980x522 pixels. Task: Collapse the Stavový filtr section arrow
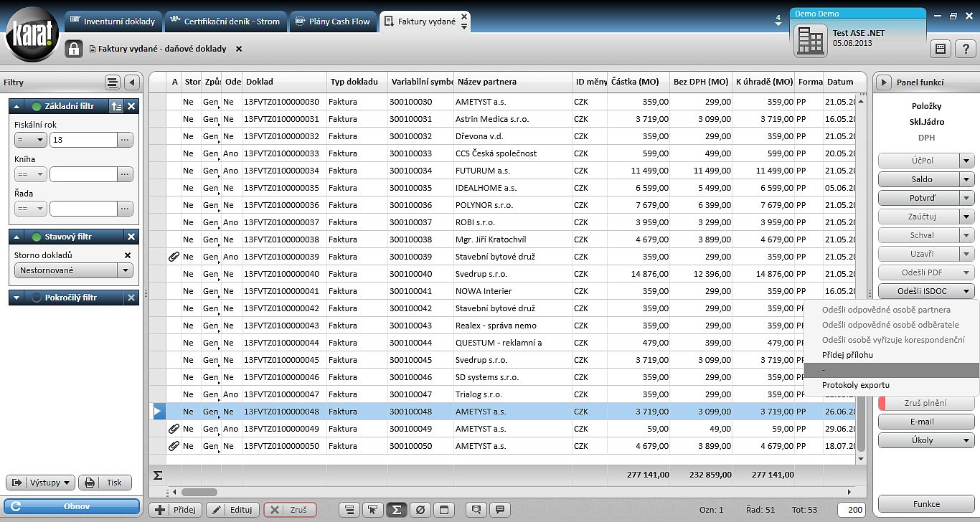click(17, 237)
